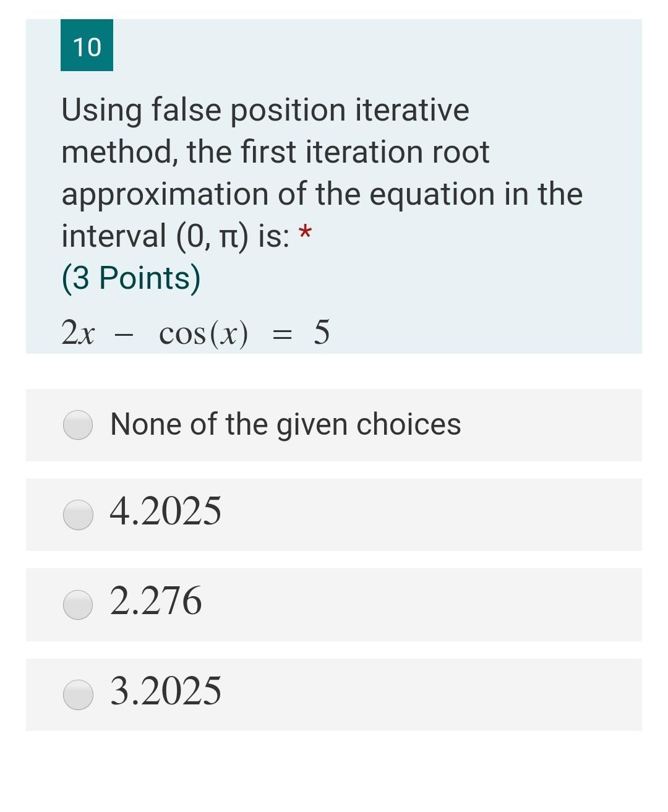
Task: Mark the 2.276 radio button
Action: point(78,604)
